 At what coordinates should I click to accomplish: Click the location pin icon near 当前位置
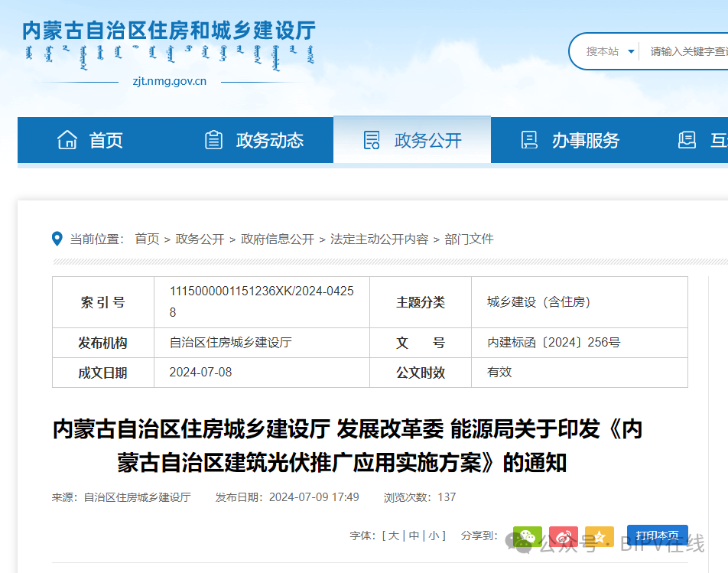(57, 239)
